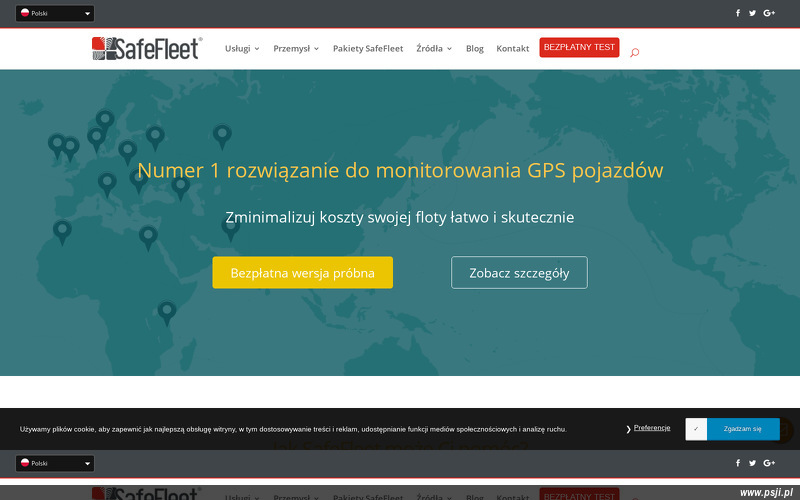Click the Numer 1 rozwiązanie hero headline
800x500 pixels.
click(400, 170)
